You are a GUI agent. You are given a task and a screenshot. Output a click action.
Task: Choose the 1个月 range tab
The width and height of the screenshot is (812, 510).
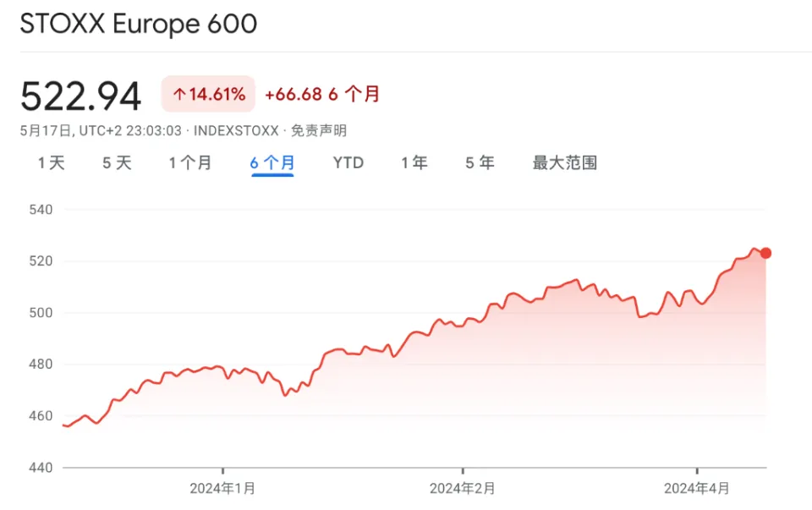[x=190, y=162]
